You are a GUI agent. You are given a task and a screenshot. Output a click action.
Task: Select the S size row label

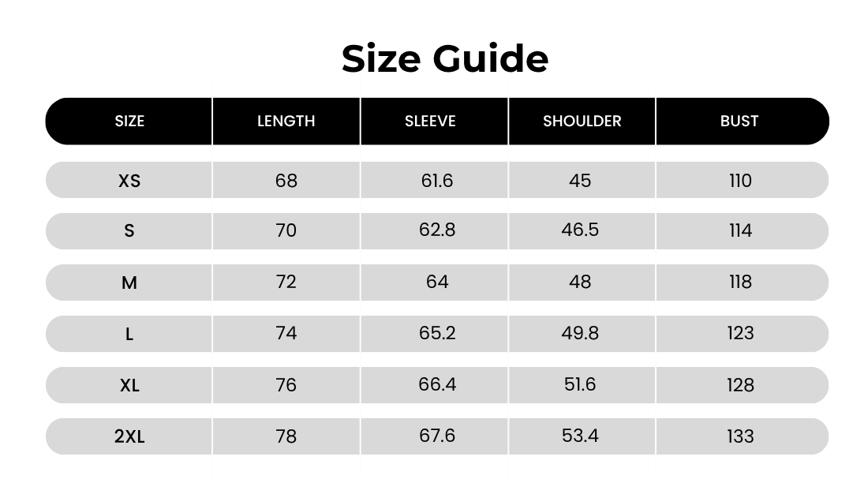[x=129, y=231]
